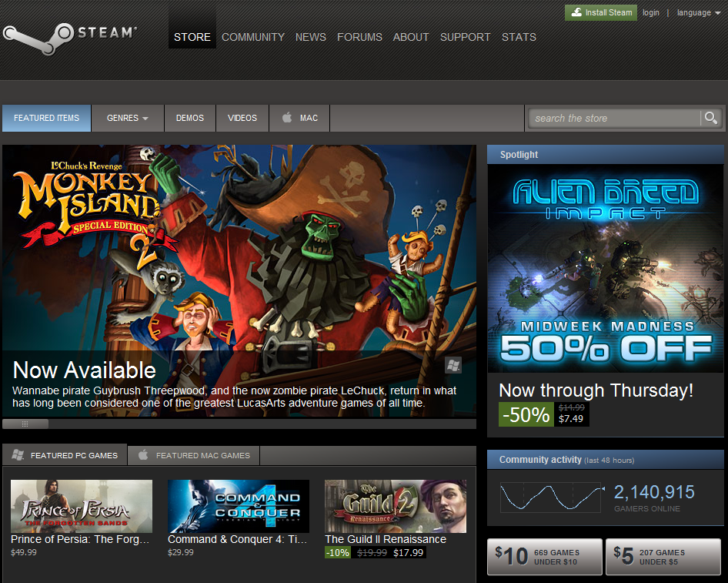Screen dimensions: 728x583
Task: Click the login link
Action: (651, 12)
